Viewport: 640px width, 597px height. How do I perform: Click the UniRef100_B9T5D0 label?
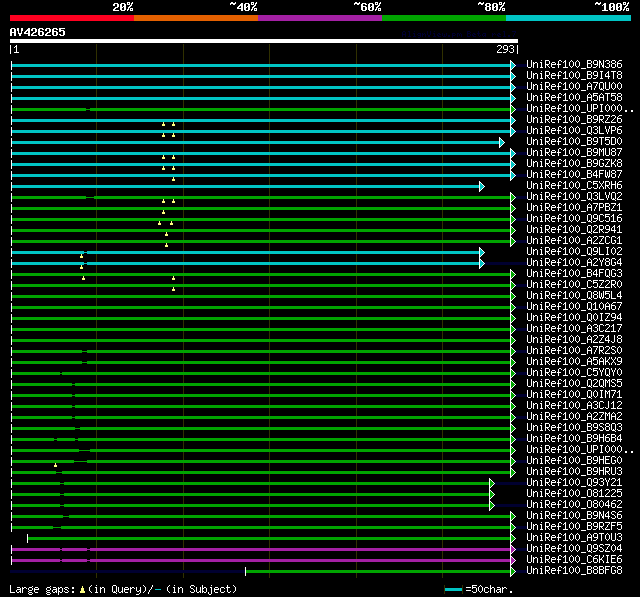pyautogui.click(x=574, y=142)
